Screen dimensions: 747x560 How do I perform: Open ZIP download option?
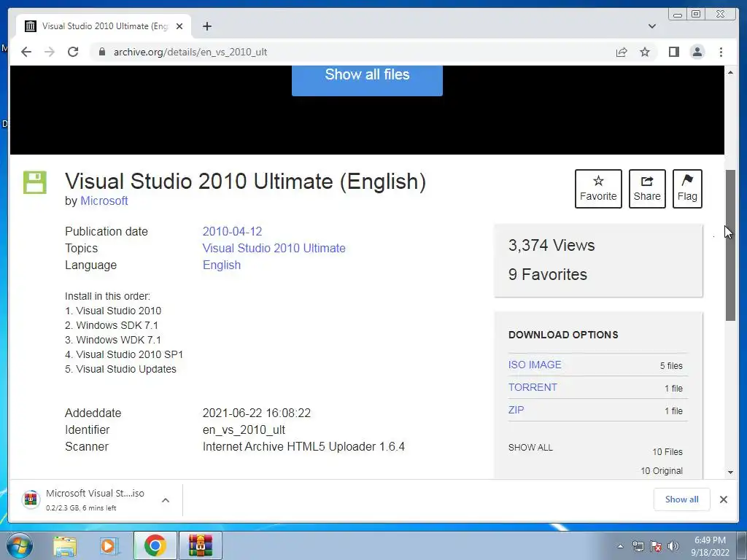516,410
